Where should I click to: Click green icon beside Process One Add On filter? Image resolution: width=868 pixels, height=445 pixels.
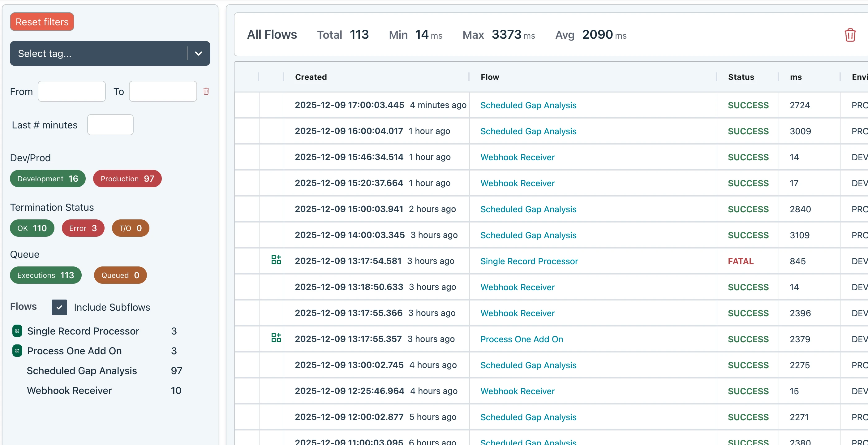[x=17, y=351]
